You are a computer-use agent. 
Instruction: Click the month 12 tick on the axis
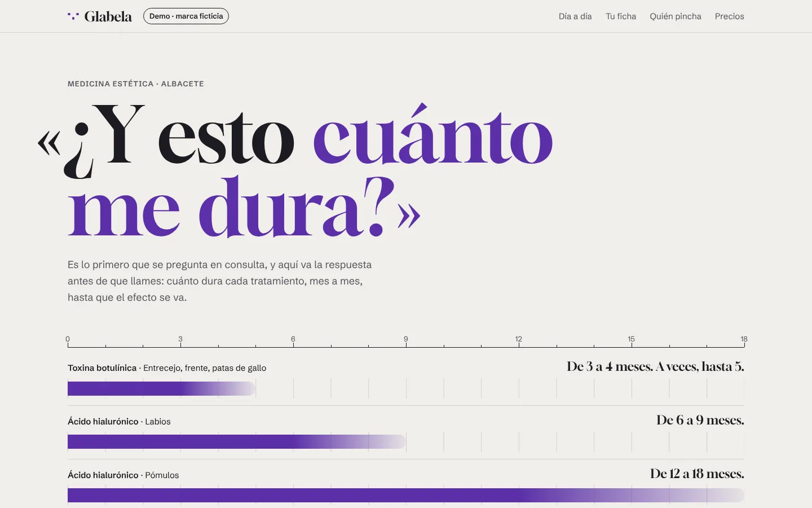[519, 344]
